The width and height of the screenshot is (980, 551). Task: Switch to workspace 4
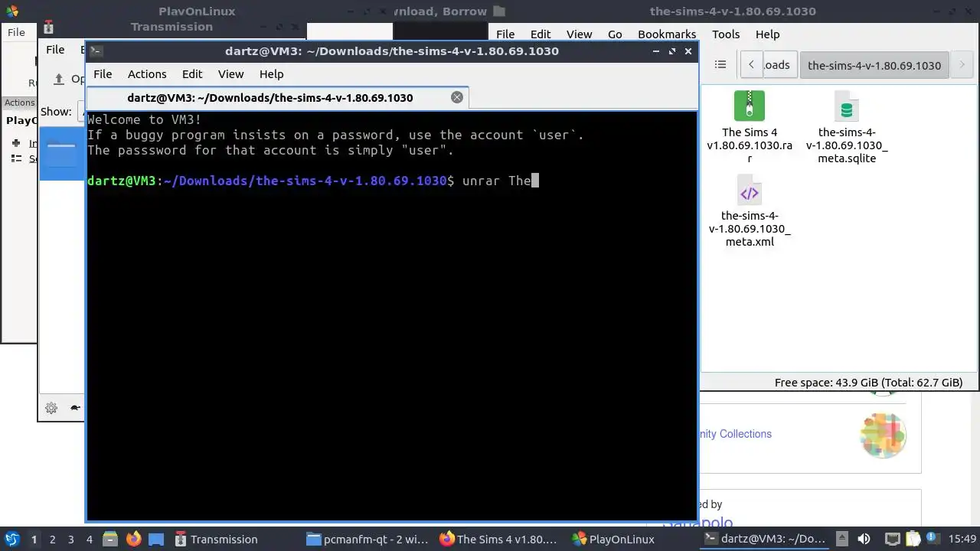[89, 540]
